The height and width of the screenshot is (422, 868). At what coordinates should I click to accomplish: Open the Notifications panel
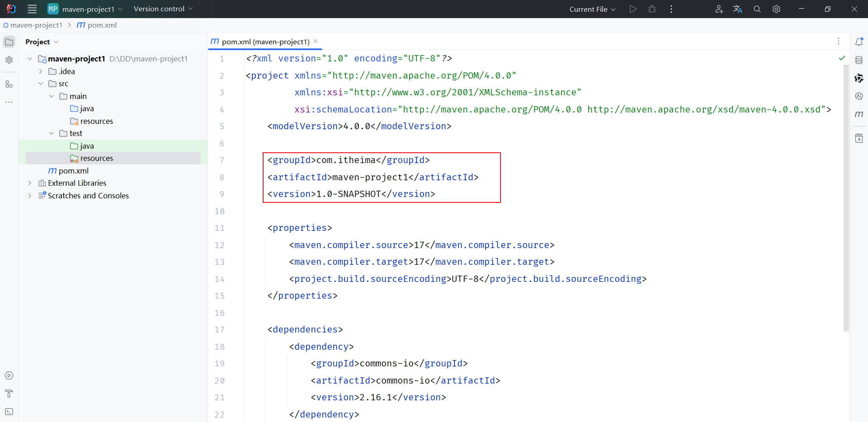859,41
